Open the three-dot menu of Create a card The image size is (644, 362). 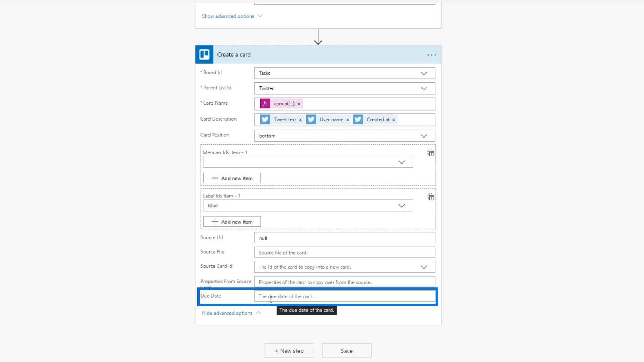pyautogui.click(x=431, y=55)
